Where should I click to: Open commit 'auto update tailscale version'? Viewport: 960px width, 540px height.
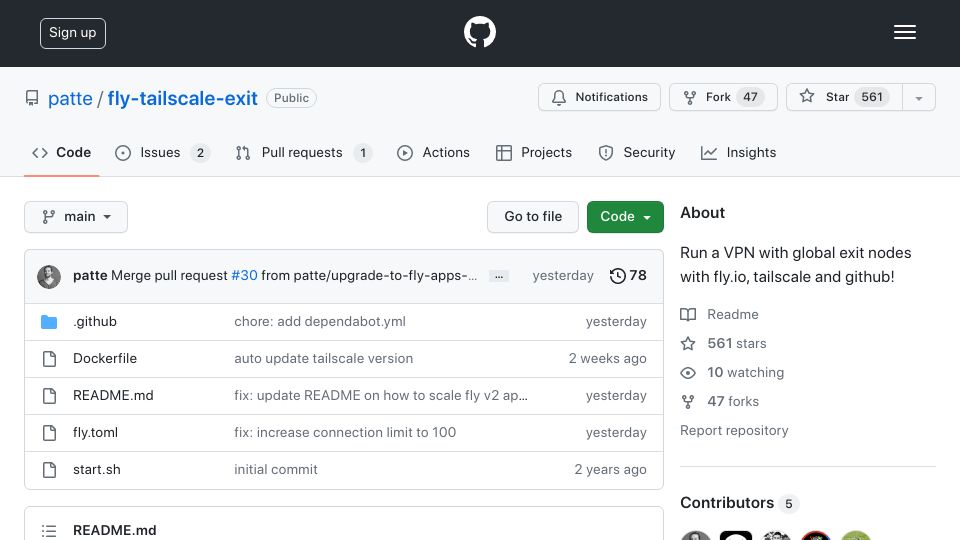(x=323, y=358)
